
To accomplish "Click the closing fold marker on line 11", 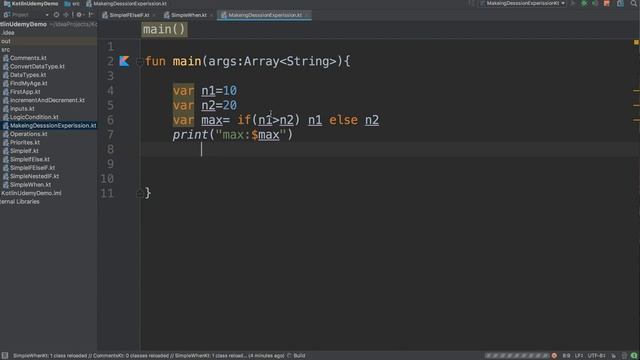I will [x=139, y=193].
